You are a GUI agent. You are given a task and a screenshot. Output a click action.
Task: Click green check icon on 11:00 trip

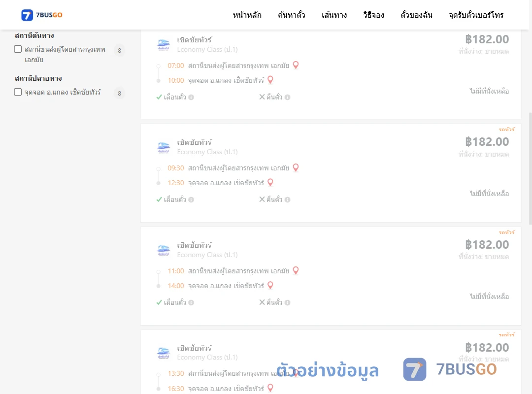(x=159, y=302)
